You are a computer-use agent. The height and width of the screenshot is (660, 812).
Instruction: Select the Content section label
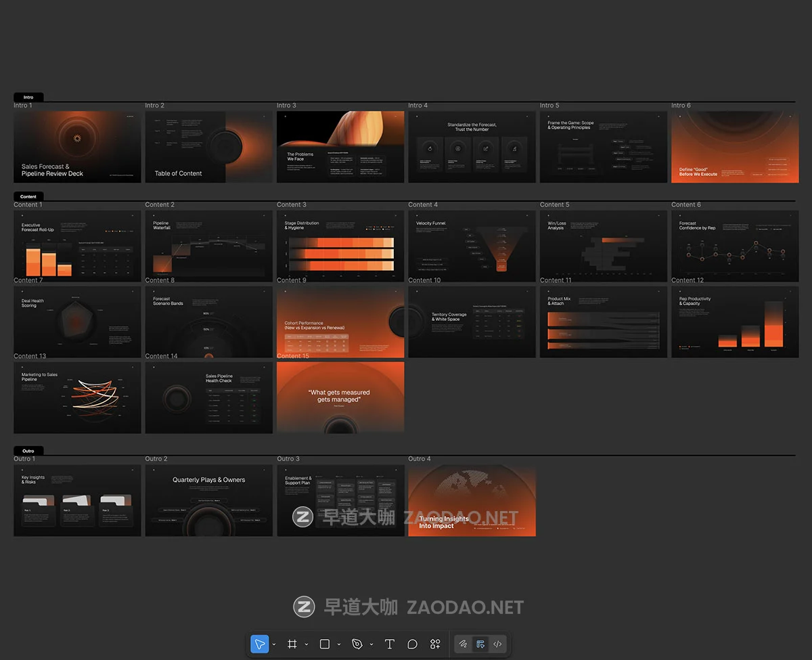tap(28, 196)
